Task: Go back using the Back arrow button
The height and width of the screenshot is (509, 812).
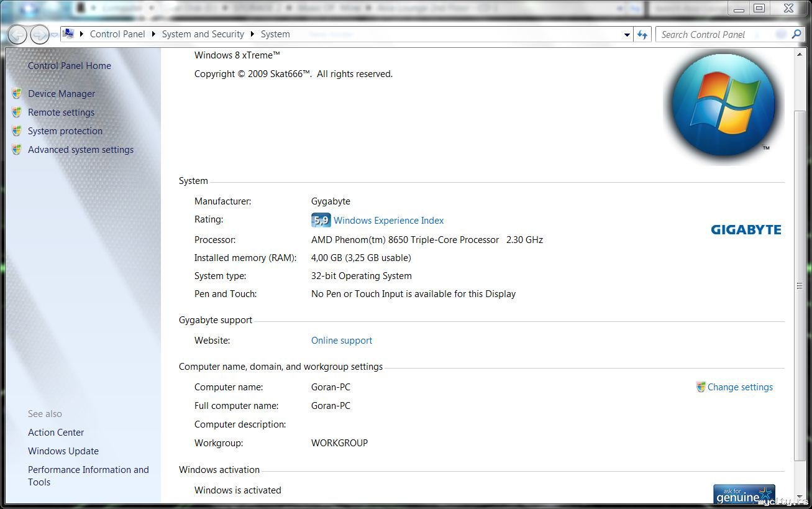Action: [x=17, y=35]
